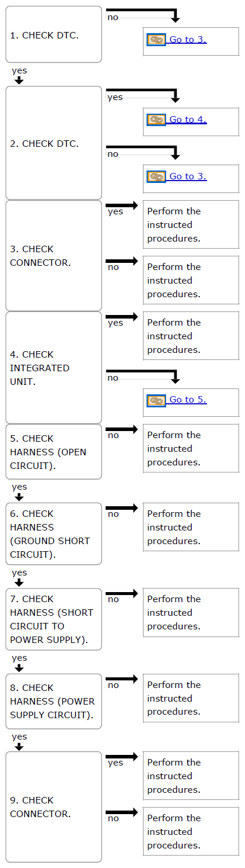Click the no result box of step 6
Screen dimensions: 245x868
tap(191, 527)
